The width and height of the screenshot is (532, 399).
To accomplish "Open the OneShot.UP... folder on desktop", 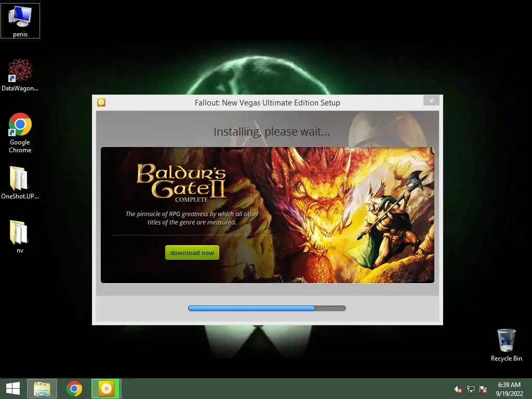I will [x=20, y=182].
